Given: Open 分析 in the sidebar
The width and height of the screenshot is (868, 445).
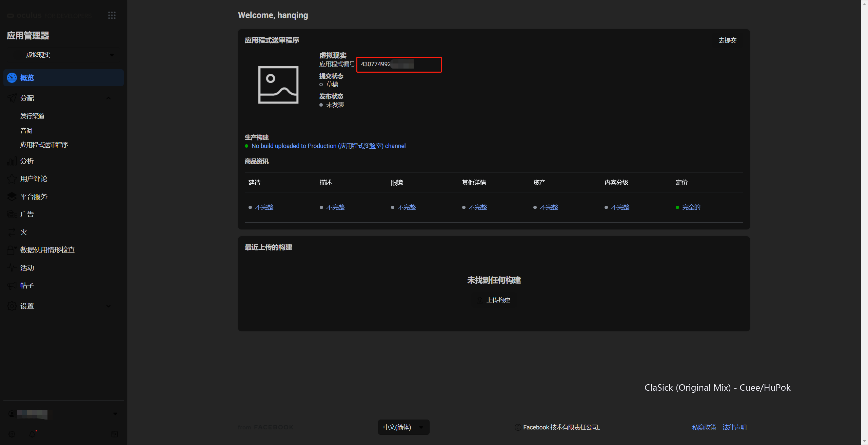Looking at the screenshot, I should click(27, 161).
